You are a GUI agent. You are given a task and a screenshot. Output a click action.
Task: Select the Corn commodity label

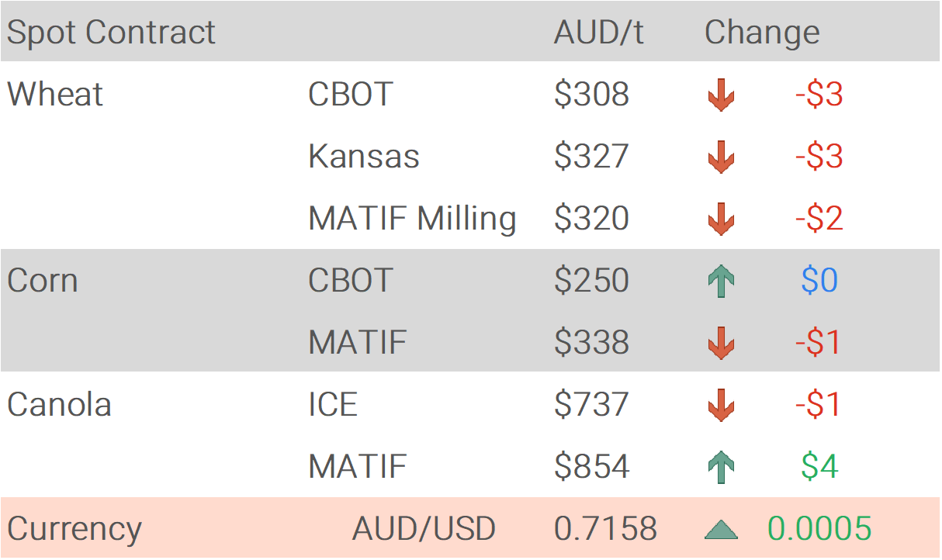pos(43,280)
